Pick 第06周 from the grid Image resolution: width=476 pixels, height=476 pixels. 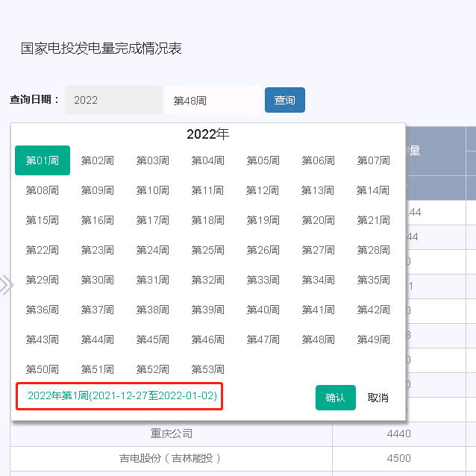click(x=319, y=160)
